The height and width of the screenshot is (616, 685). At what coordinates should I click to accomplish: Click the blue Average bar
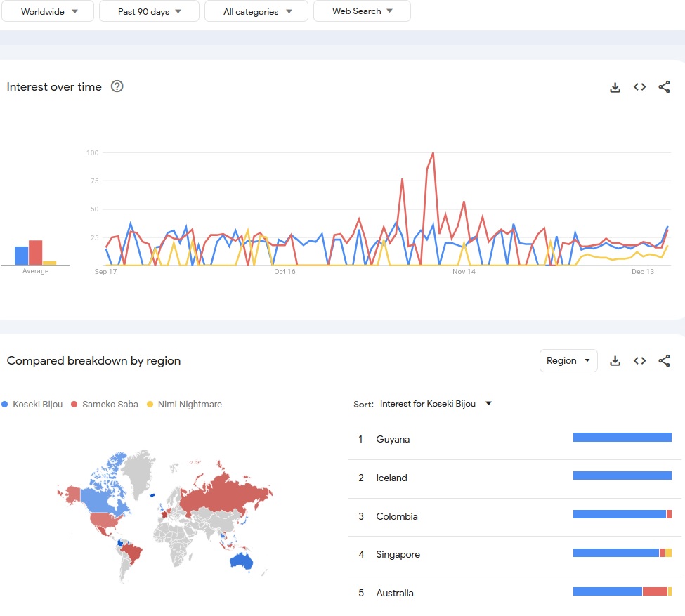[x=21, y=256]
